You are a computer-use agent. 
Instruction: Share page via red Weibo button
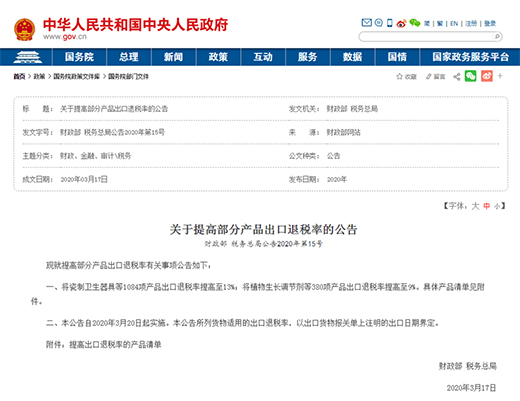487,76
